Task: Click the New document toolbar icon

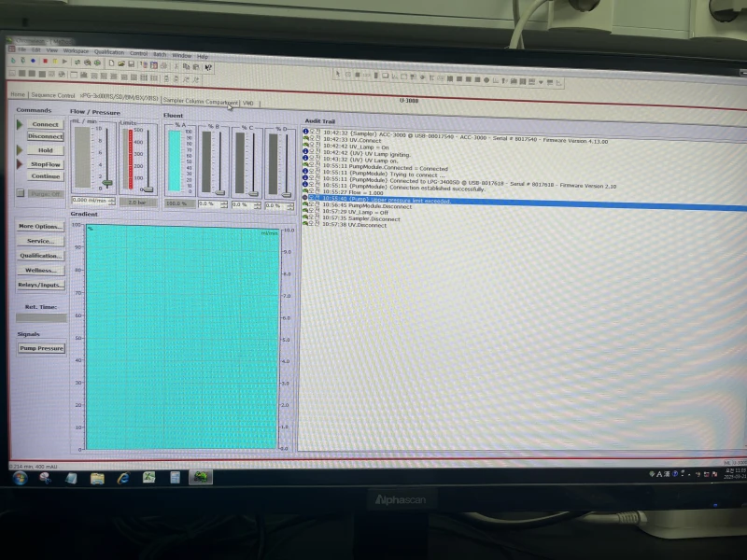Action: pos(111,63)
